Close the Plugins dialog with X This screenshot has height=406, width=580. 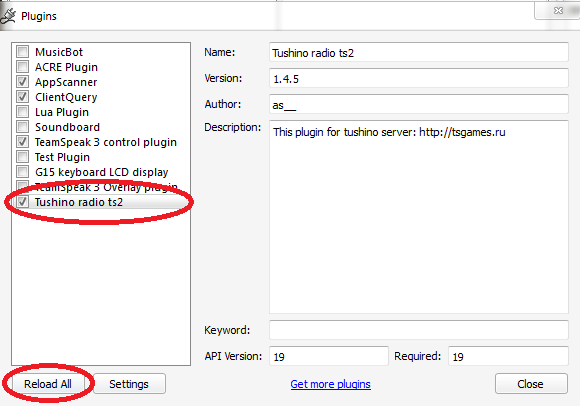click(x=558, y=10)
